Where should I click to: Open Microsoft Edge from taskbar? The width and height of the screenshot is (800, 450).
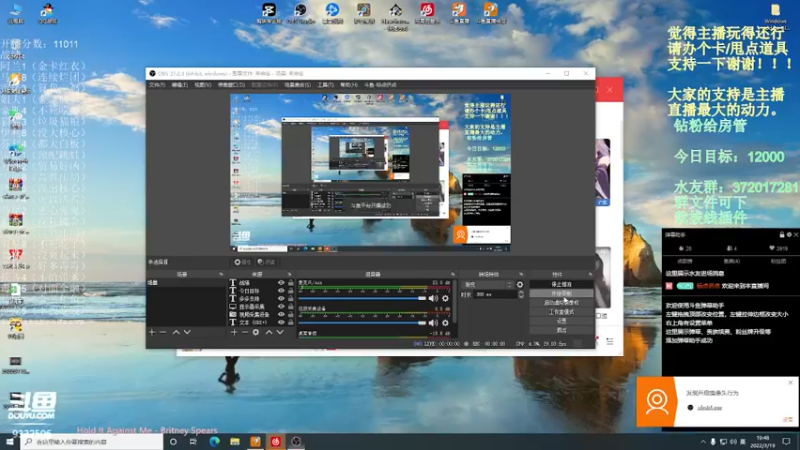coord(214,441)
